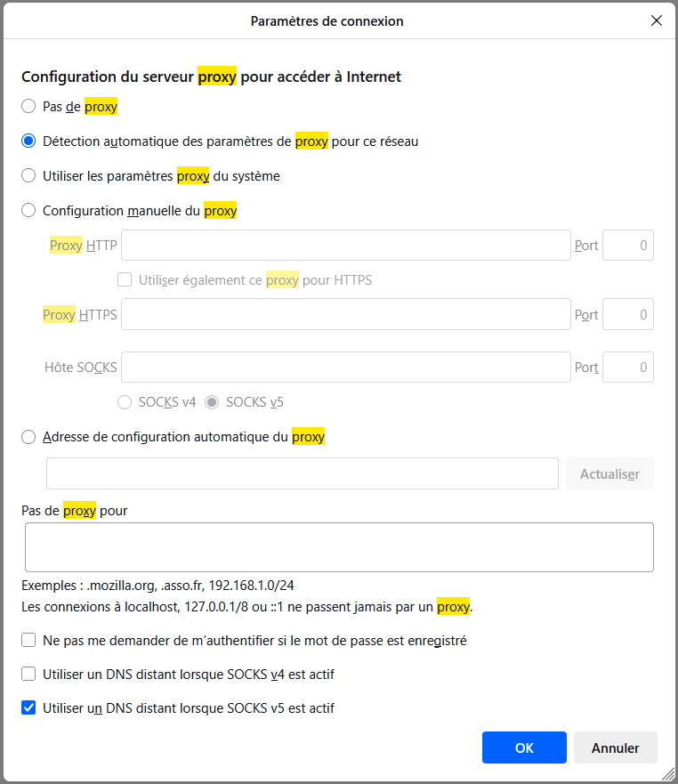Screen dimensions: 678x784
Task: Click the SOCKS host port field
Action: 627,367
